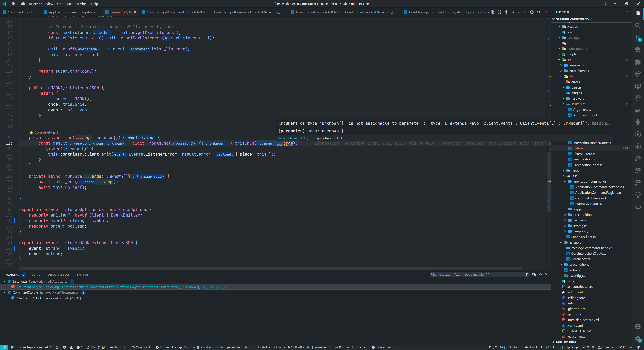Screen dimensions: 644x350
Task: Click the Docker whale icon in activity bar
Action: pyautogui.click(x=638, y=110)
